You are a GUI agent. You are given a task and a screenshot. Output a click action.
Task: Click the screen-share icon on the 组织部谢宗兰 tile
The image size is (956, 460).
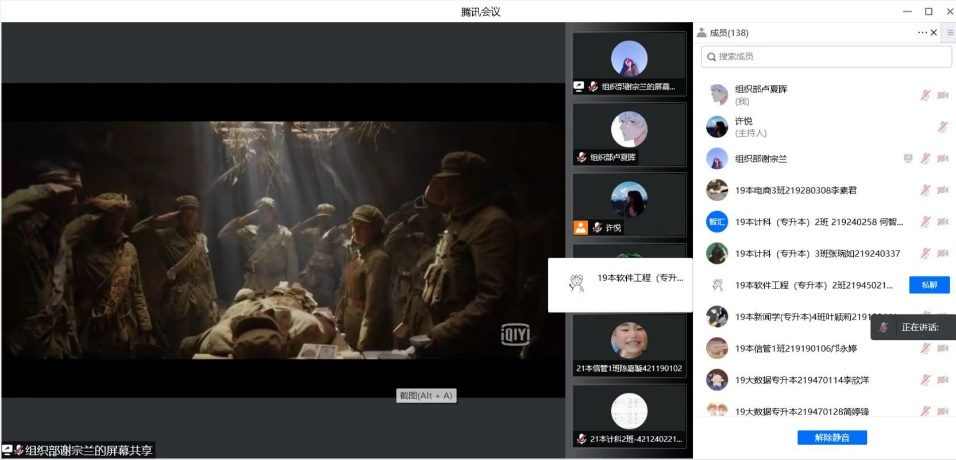point(579,87)
